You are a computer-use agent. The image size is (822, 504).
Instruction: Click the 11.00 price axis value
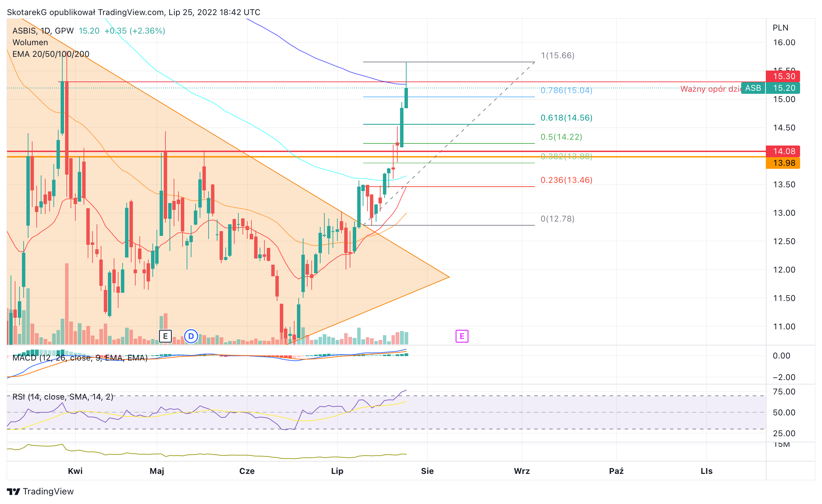pos(784,327)
